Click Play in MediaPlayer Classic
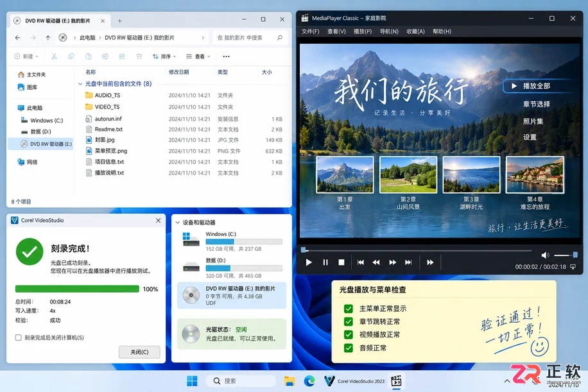 [309, 262]
